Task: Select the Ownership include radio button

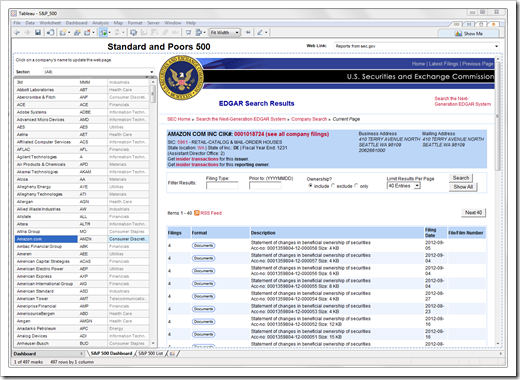Action: click(x=310, y=185)
